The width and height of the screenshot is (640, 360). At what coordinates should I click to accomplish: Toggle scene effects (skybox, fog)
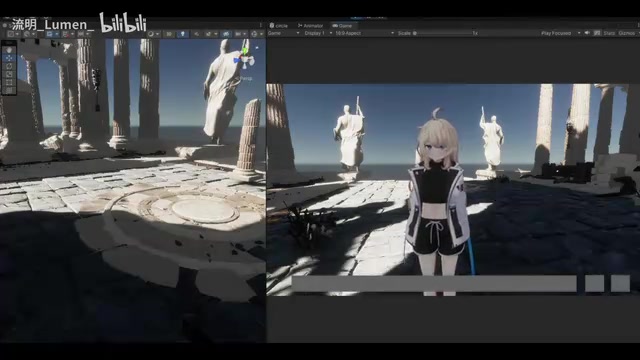(209, 34)
